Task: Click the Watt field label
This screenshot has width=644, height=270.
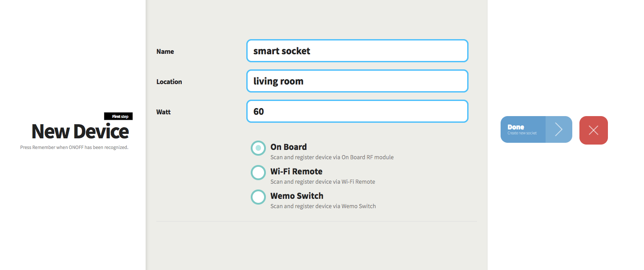Action: [163, 112]
